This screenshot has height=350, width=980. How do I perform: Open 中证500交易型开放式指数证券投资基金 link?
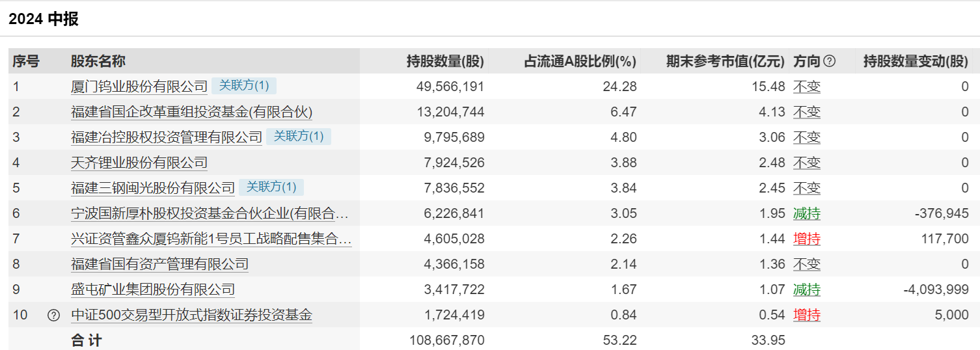click(191, 316)
